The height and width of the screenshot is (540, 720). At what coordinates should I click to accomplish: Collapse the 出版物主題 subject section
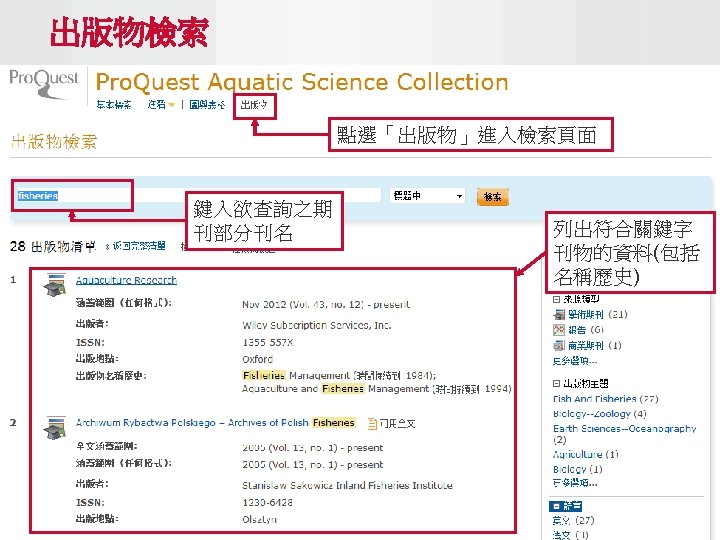coord(556,383)
